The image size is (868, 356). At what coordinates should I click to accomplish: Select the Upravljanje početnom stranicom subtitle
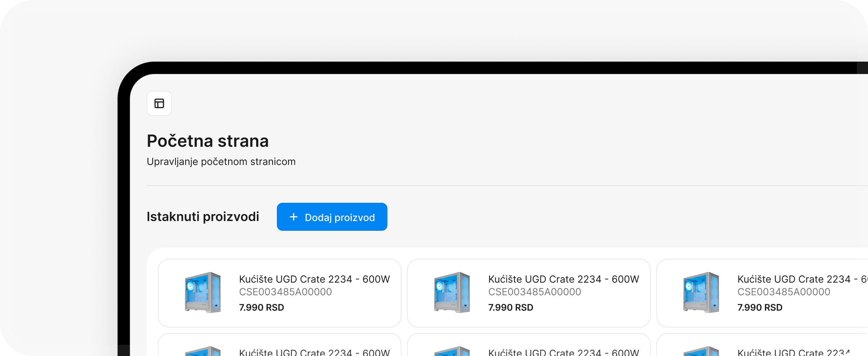pos(221,162)
